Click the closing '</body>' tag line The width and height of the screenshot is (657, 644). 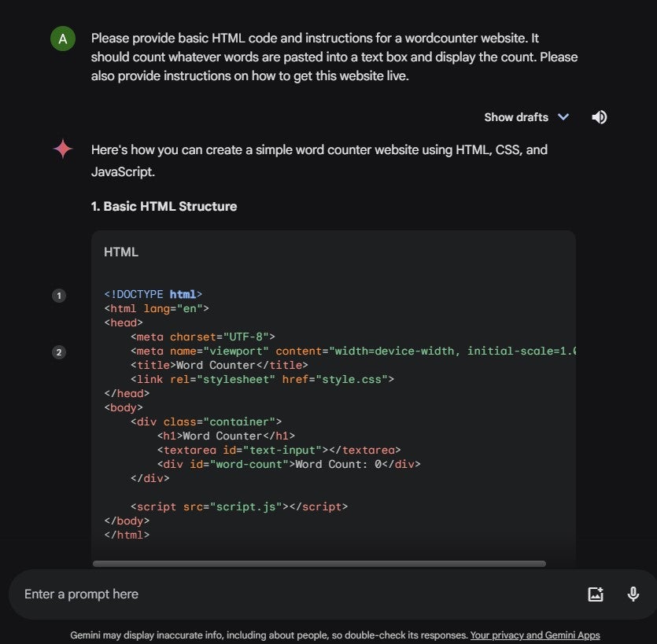pos(127,521)
